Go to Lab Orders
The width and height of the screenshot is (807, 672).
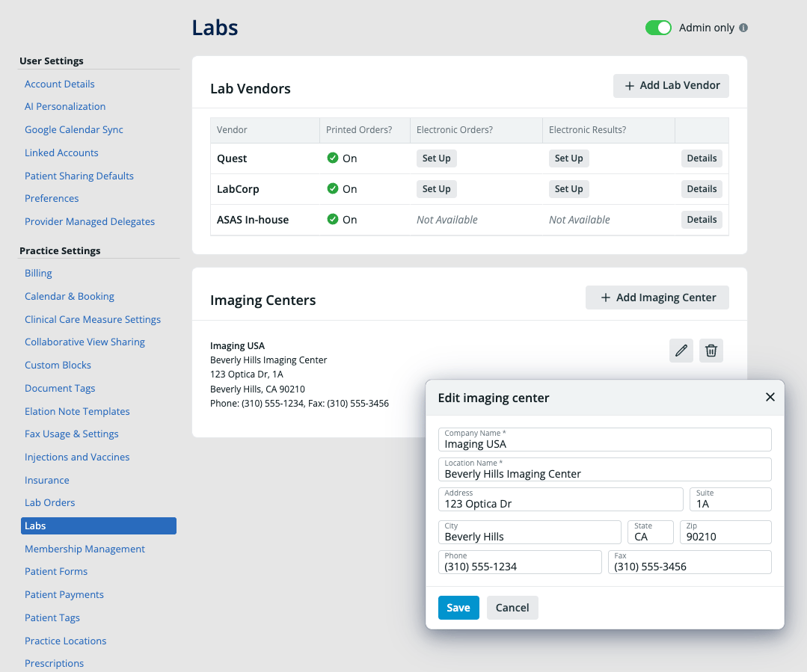click(x=50, y=503)
